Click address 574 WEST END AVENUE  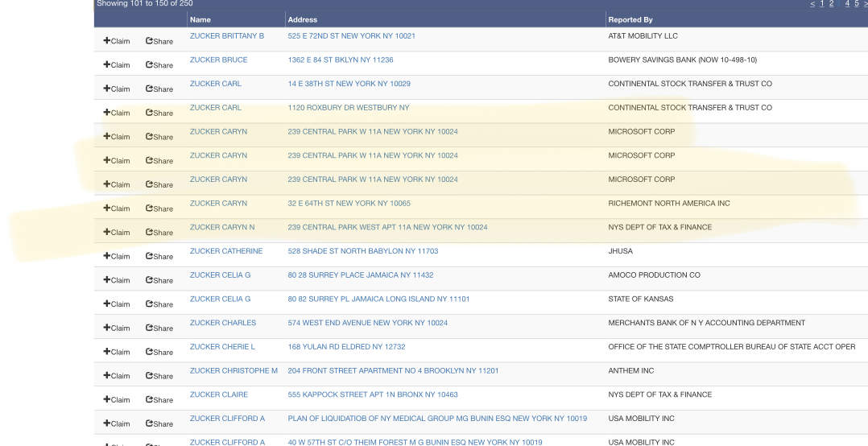[367, 323]
